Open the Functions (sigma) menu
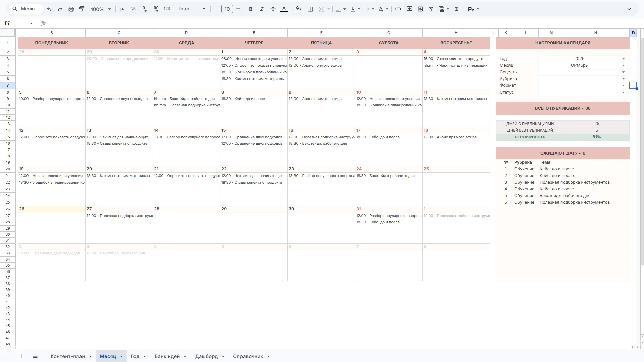This screenshot has width=644, height=362. click(457, 9)
